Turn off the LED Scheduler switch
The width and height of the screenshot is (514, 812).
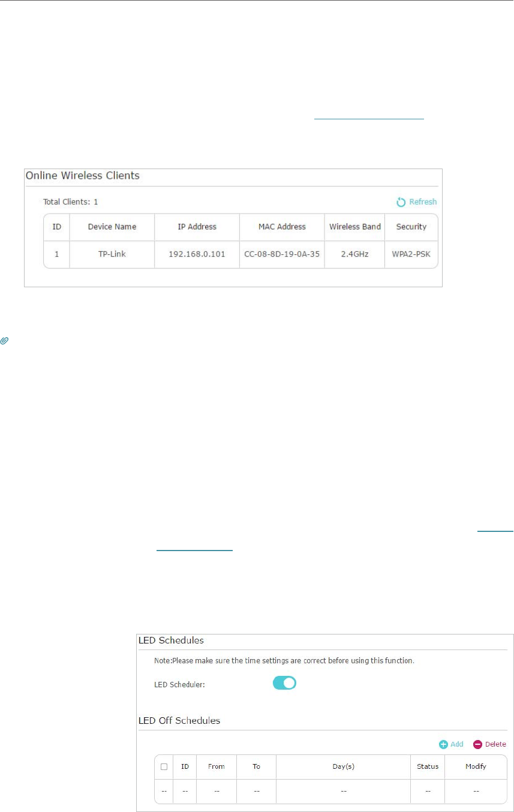click(285, 683)
